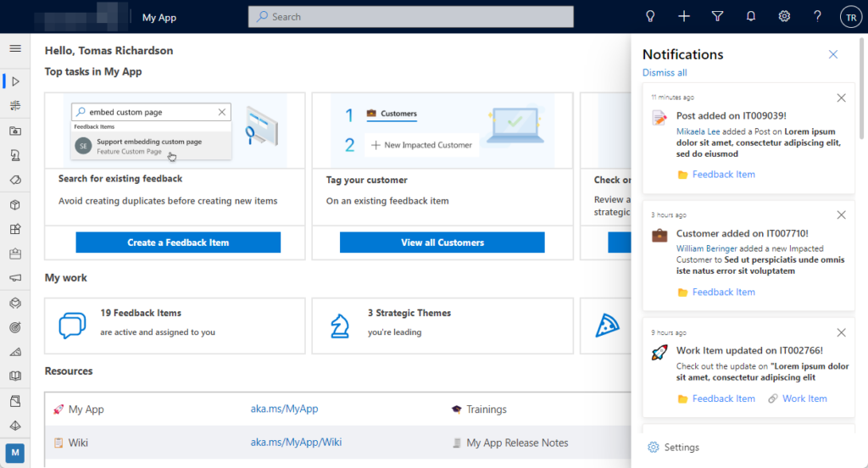This screenshot has height=468, width=868.
Task: Dismiss the 'Customer added on IT007710' notification
Action: 841,215
